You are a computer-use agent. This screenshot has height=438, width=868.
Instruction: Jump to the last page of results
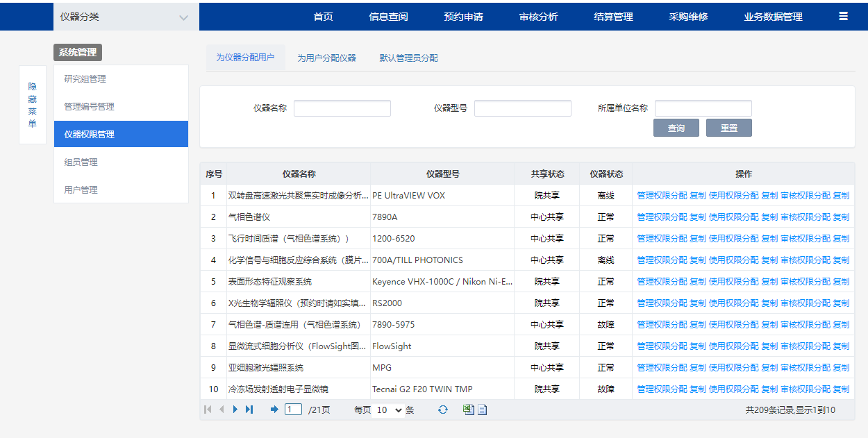pos(249,410)
